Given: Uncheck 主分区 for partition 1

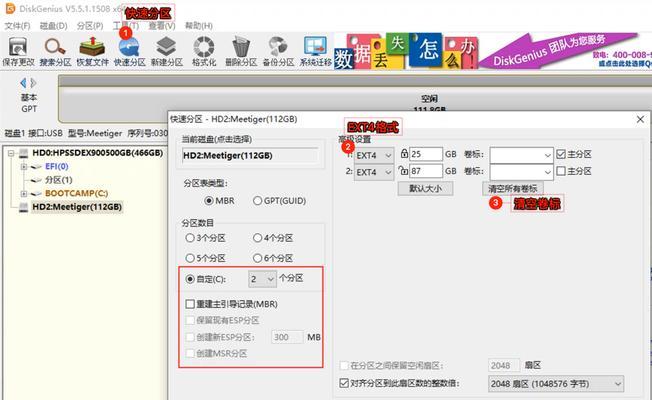Looking at the screenshot, I should tap(561, 154).
